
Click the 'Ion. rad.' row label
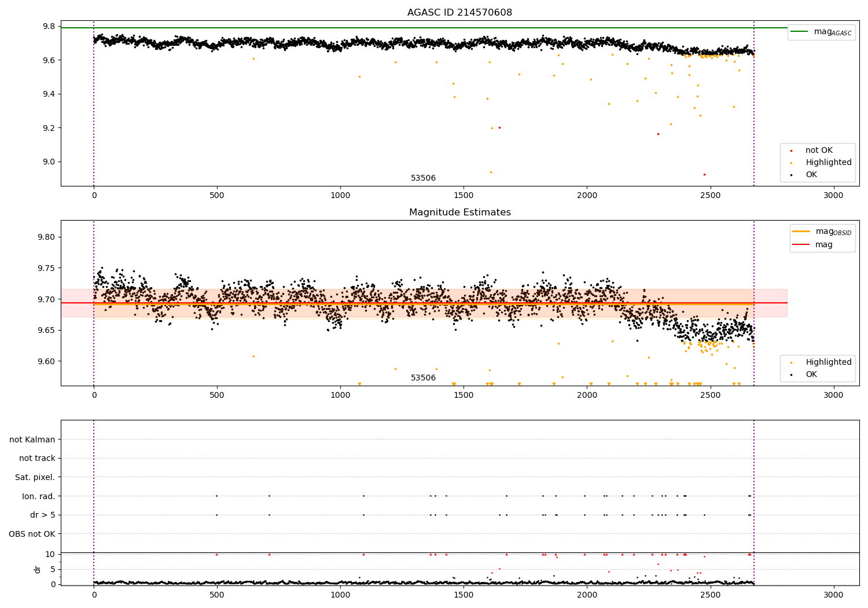coord(39,496)
